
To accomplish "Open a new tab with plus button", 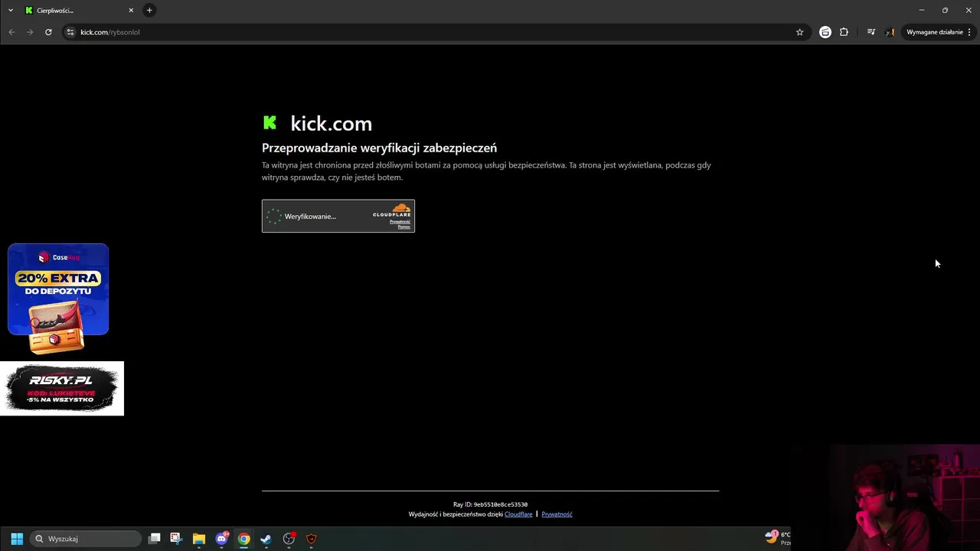I will 149,10.
